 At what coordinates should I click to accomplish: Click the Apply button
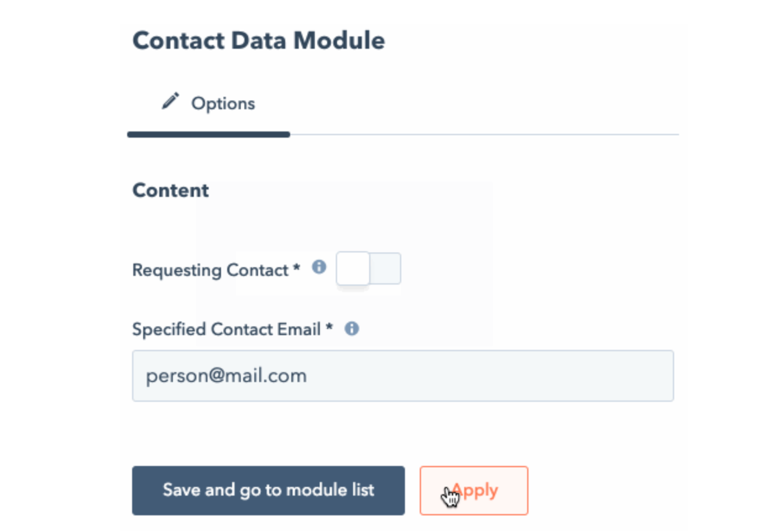[x=473, y=490]
